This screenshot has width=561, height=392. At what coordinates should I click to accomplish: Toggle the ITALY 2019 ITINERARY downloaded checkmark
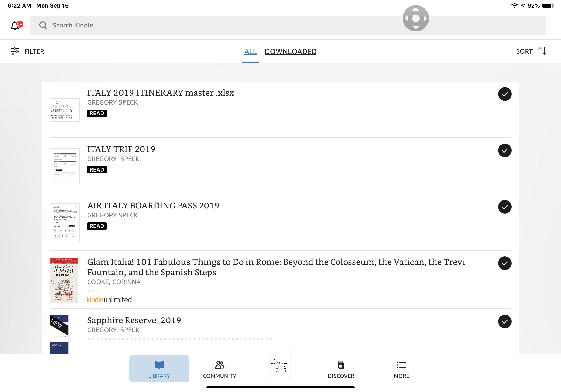[505, 94]
